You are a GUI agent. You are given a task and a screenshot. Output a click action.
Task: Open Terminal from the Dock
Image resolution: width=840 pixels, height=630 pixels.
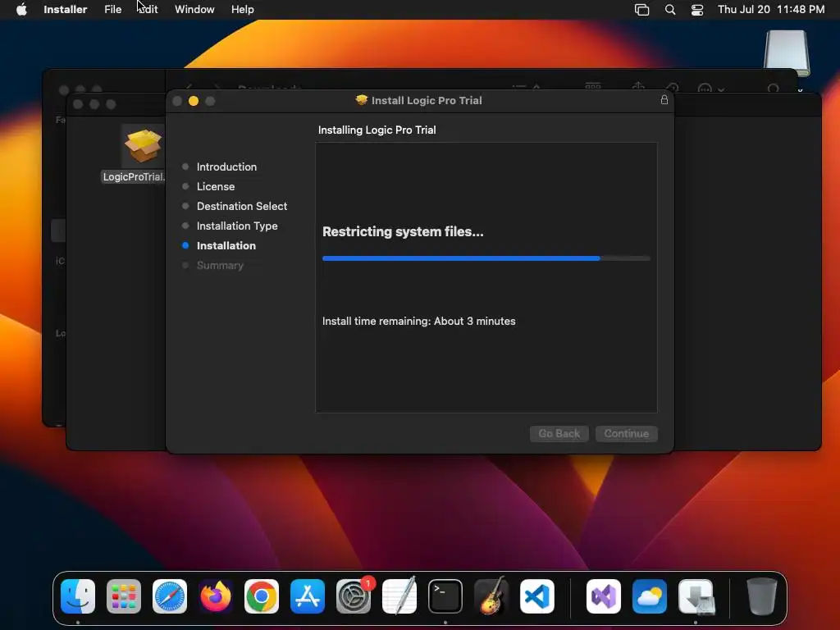tap(445, 596)
